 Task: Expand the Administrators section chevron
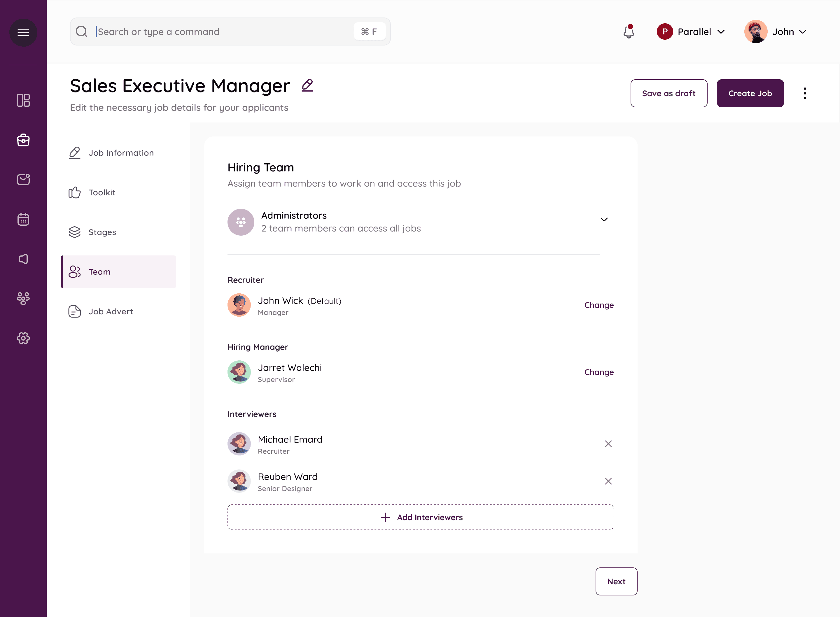click(x=604, y=220)
